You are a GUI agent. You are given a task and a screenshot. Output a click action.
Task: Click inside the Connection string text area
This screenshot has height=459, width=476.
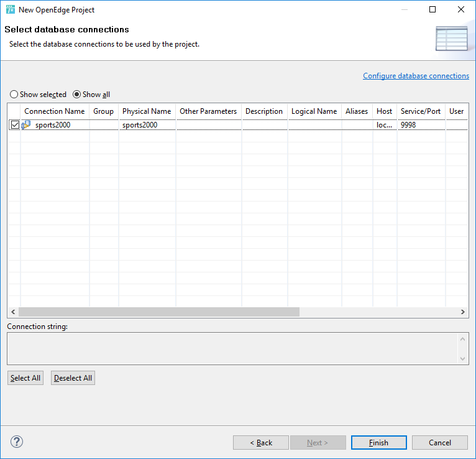tap(232, 348)
